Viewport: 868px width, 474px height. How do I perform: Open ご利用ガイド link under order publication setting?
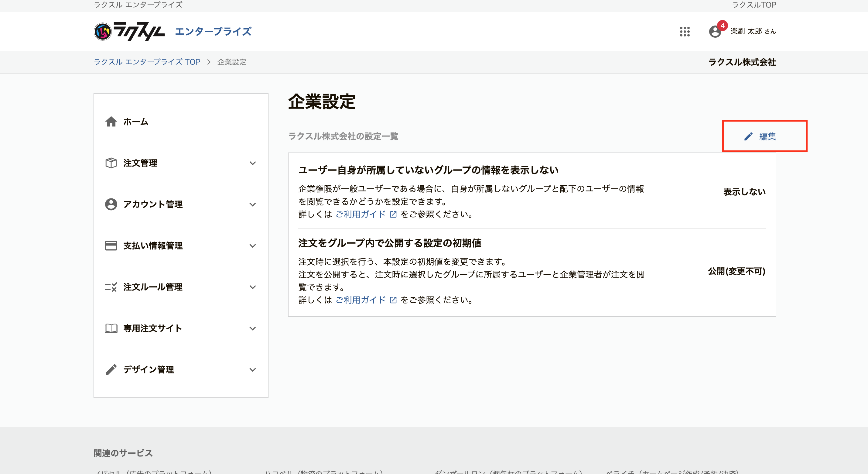tap(366, 300)
